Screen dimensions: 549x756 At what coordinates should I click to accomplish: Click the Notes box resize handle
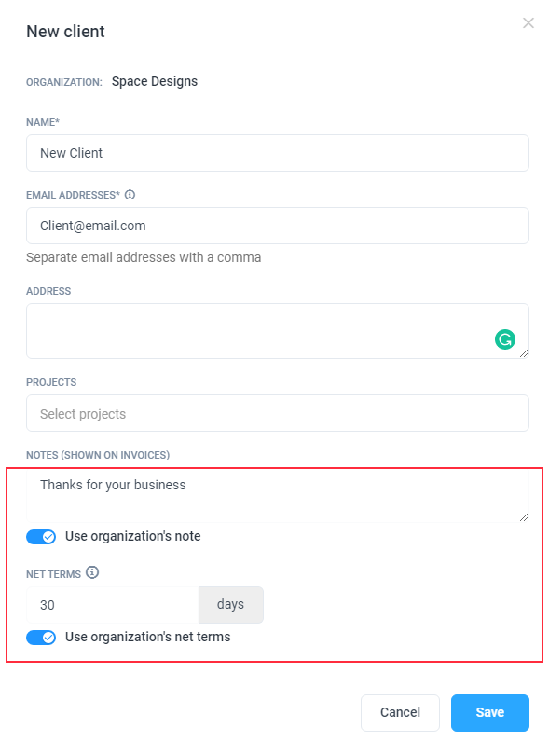point(524,517)
